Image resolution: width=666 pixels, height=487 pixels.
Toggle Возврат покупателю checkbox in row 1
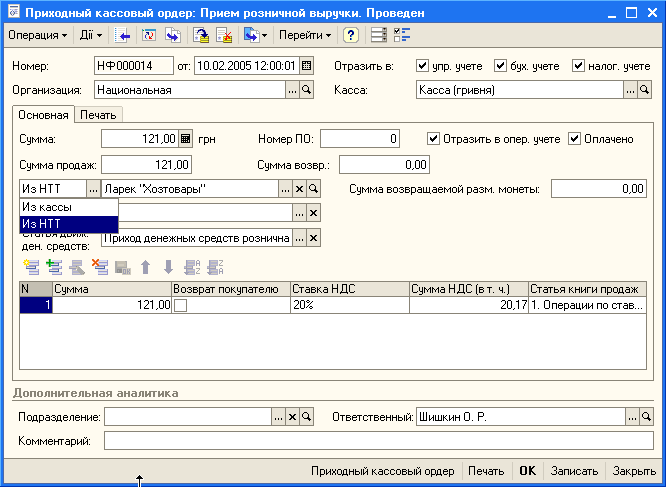[181, 305]
